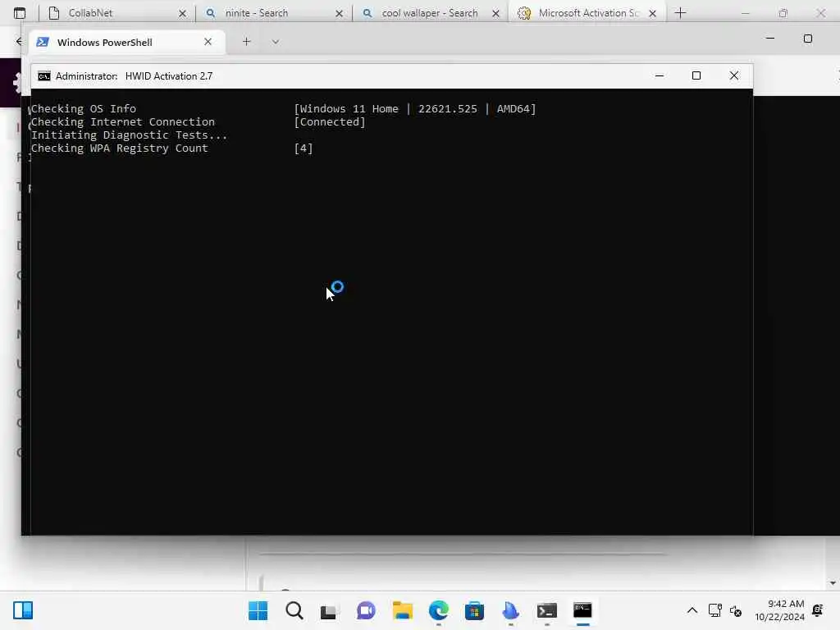Click the HWID Activation console icon
The image size is (840, 630).
pyautogui.click(x=44, y=76)
